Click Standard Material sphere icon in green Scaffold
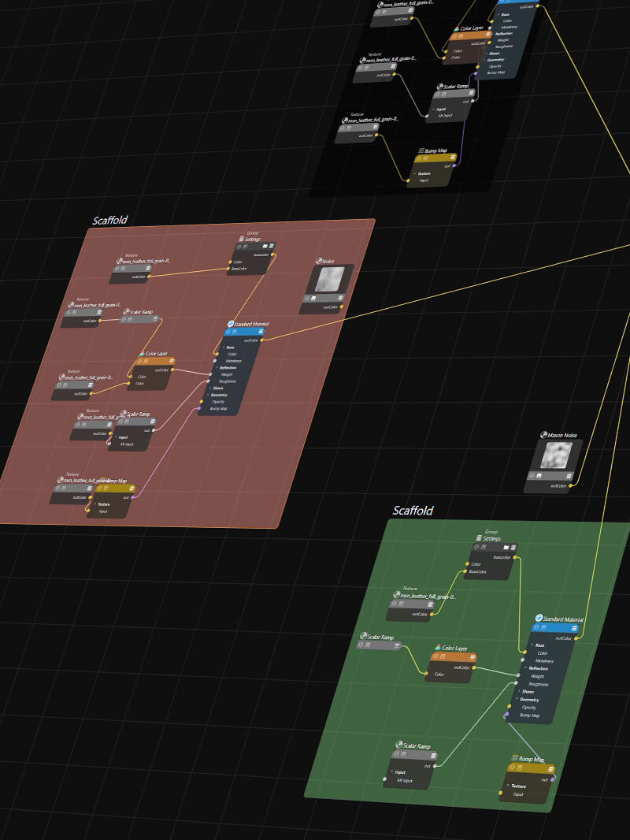630x840 pixels. point(539,618)
